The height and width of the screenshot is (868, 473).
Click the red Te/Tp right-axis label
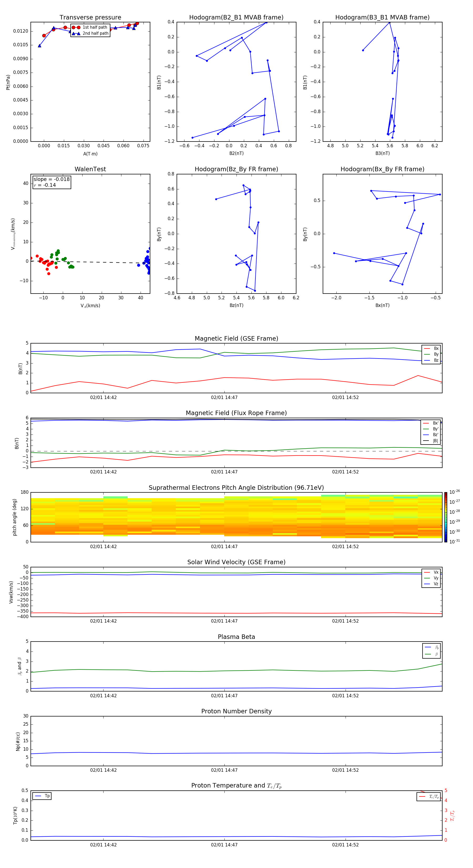pos(452,816)
